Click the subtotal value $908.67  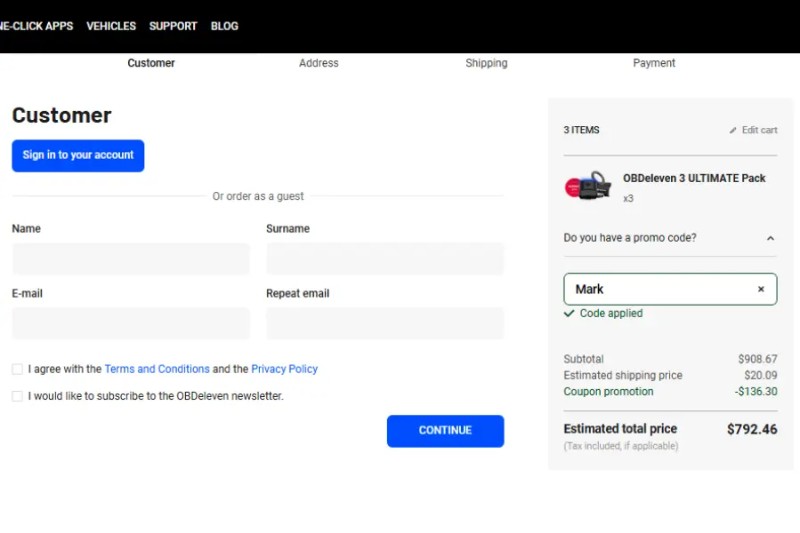758,359
